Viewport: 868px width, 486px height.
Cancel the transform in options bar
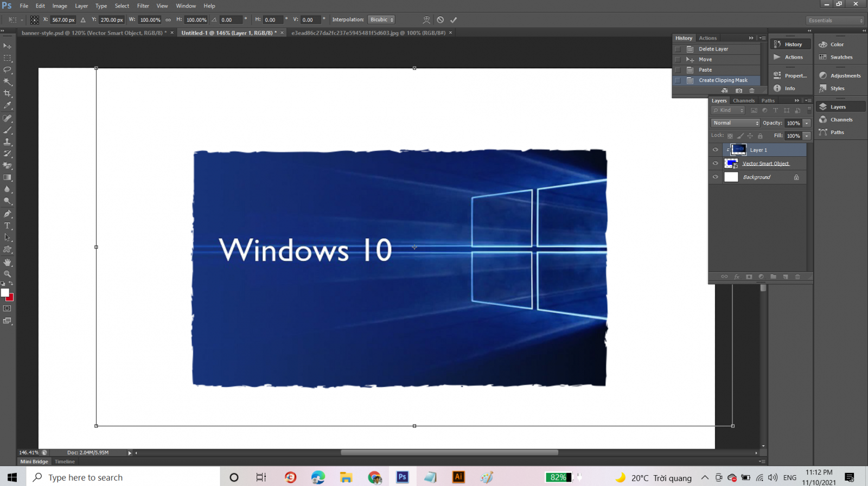click(441, 20)
